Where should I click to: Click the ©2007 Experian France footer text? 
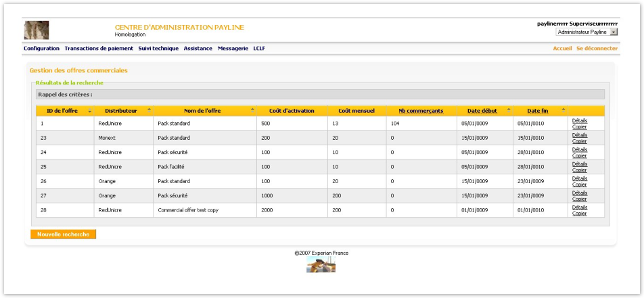321,253
